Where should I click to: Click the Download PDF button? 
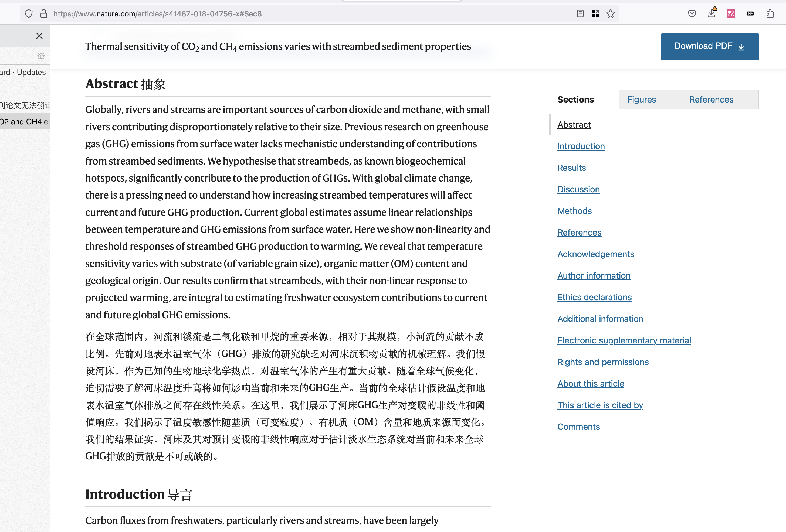(709, 46)
